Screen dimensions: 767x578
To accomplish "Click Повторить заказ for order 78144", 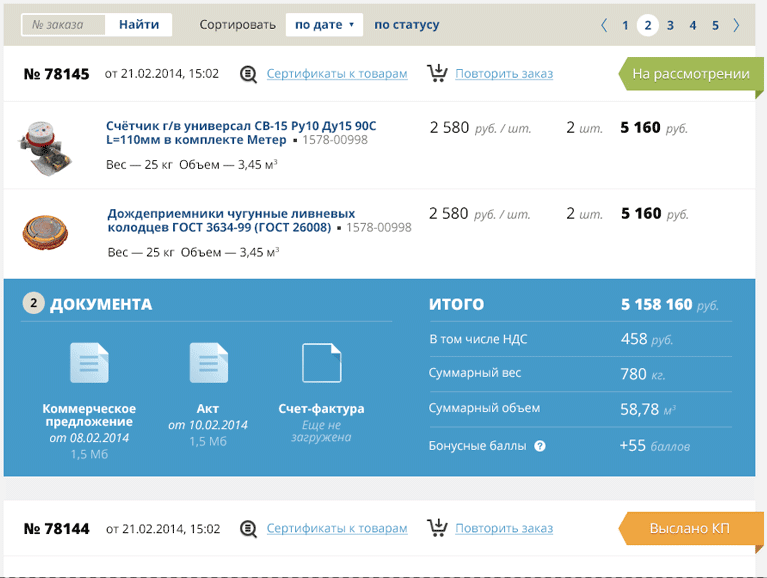I will (503, 528).
